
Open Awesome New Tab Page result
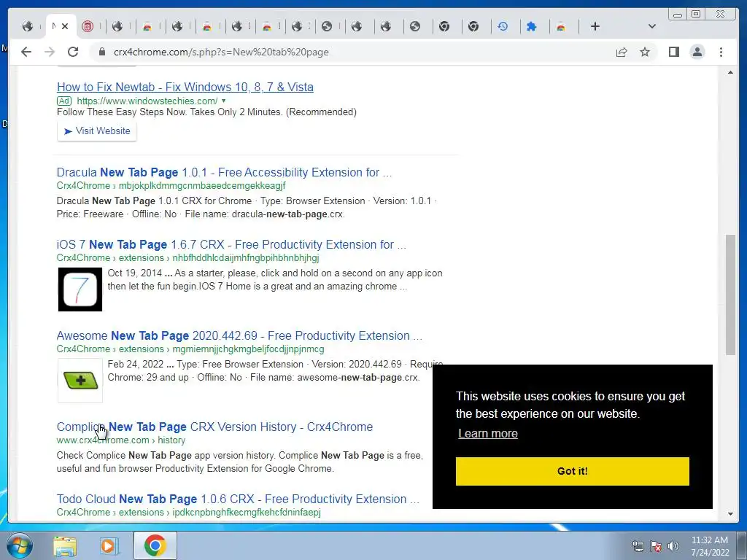239,335
